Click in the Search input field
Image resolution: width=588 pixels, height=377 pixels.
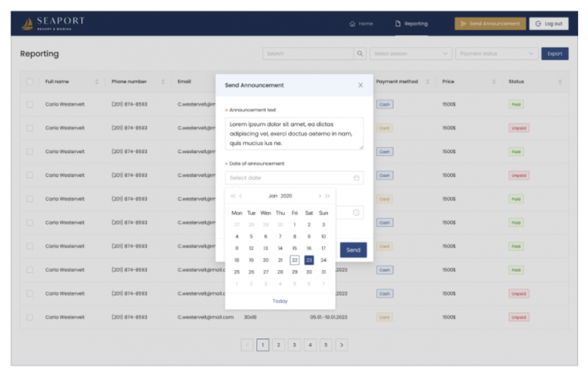click(308, 54)
